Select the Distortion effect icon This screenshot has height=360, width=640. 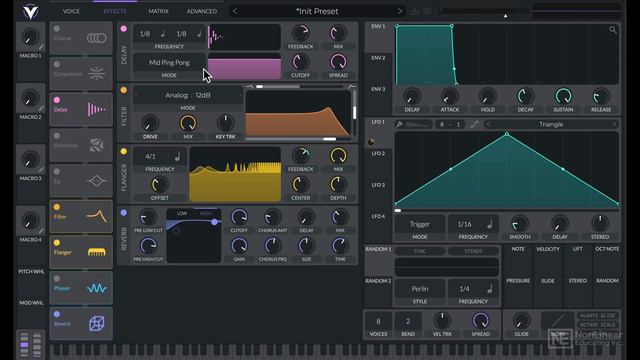(97, 145)
